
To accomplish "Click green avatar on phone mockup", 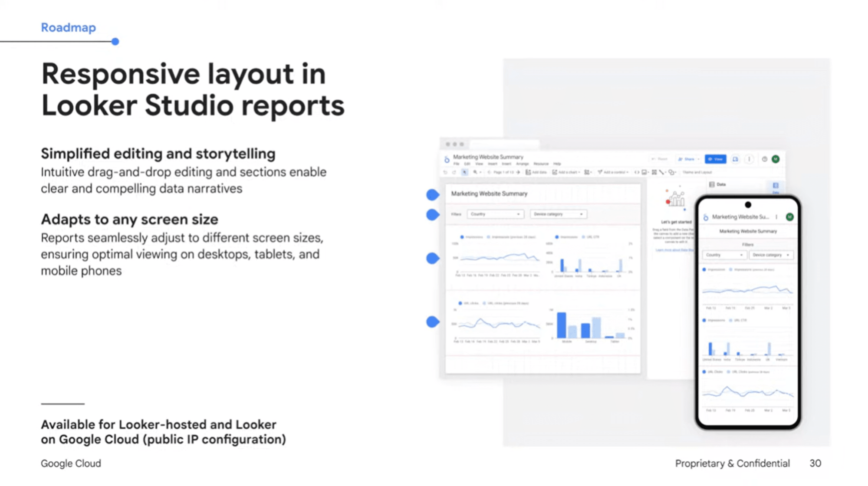I will pos(790,217).
